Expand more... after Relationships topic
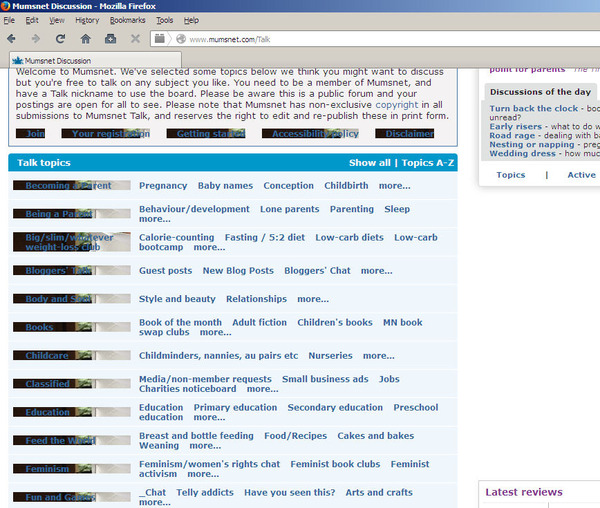 coord(313,299)
